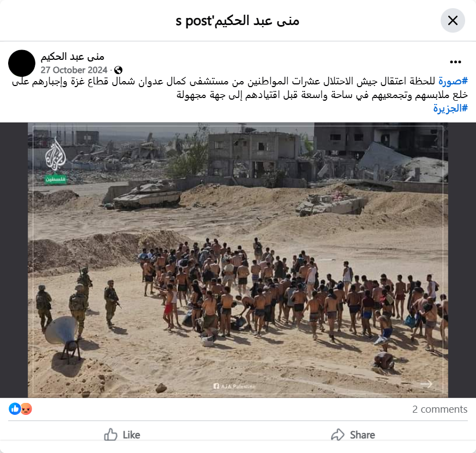Click the globe public-audience icon

tap(118, 70)
